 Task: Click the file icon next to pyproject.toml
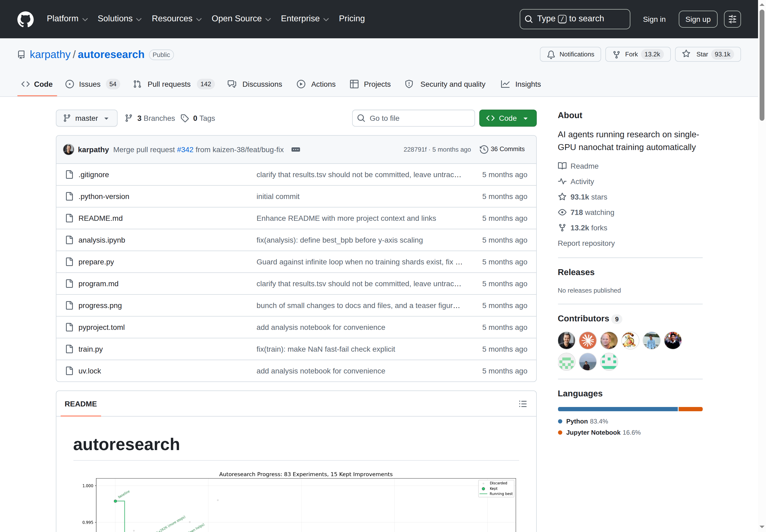click(69, 327)
